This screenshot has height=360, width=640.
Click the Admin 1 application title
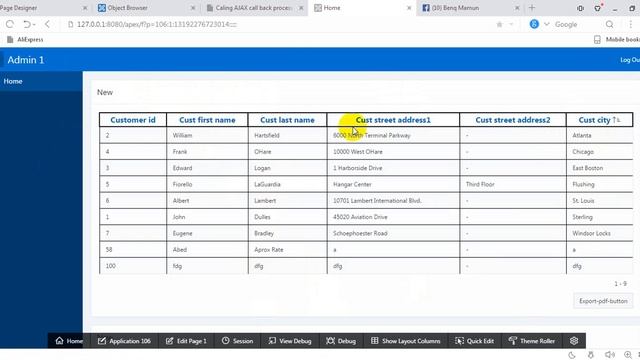tap(26, 60)
